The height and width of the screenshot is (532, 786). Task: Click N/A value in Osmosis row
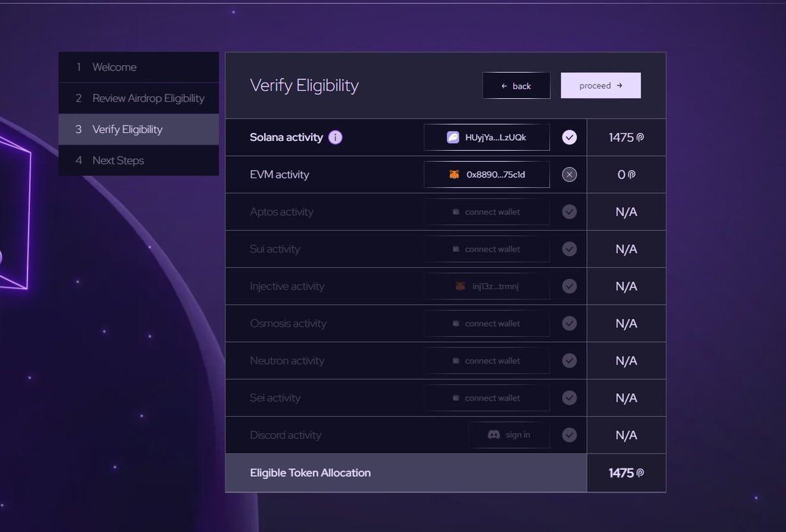click(626, 324)
